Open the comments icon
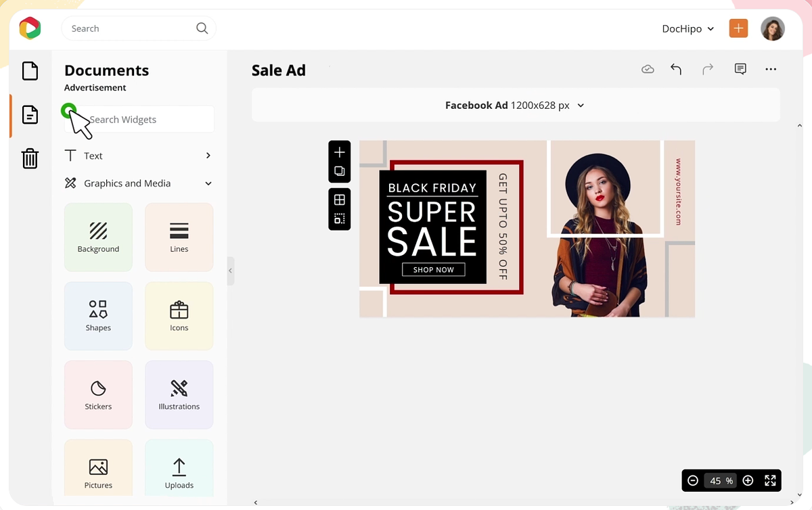The image size is (812, 510). point(740,69)
